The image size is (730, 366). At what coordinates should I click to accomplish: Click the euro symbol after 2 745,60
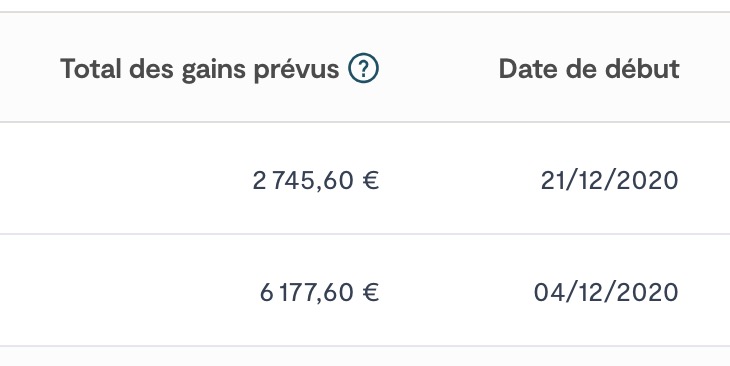click(371, 180)
